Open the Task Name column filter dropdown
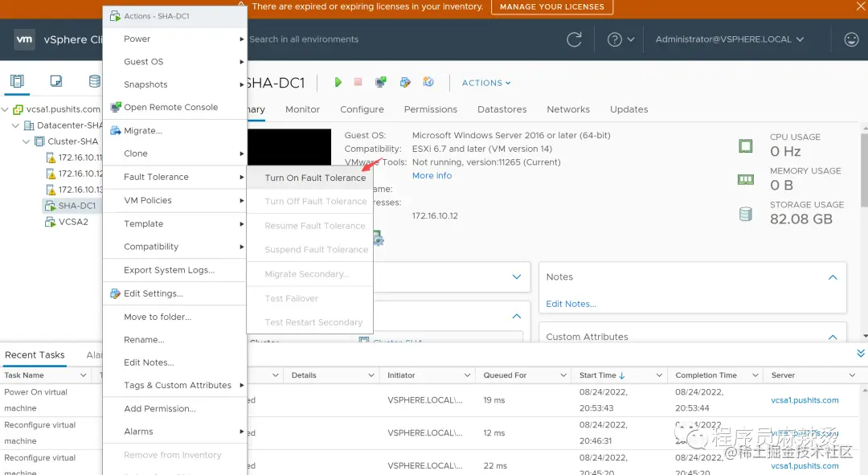This screenshot has height=475, width=868. (83, 375)
